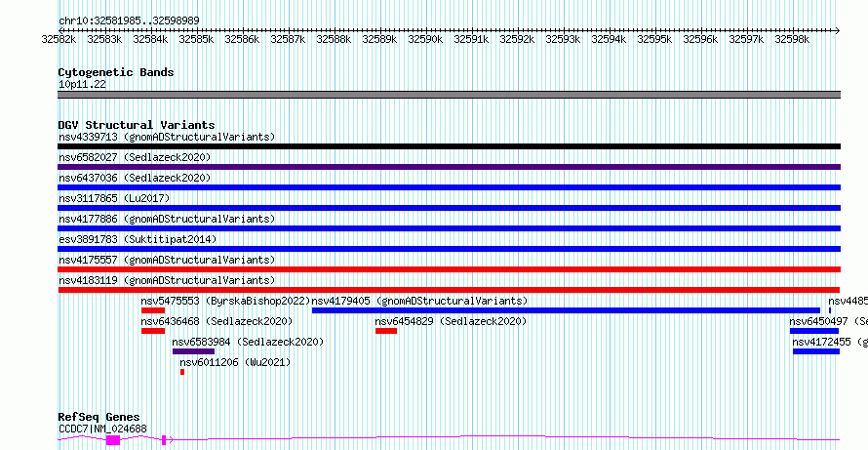Image resolution: width=868 pixels, height=450 pixels.
Task: Open the nsv4175557 (gnomADStructuralVariants) label
Action: point(167,260)
